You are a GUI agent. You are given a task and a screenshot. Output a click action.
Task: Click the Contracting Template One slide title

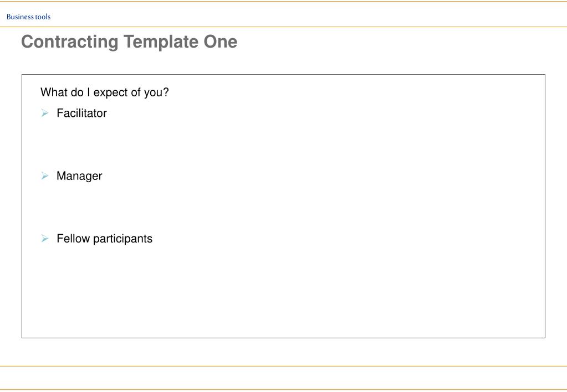pyautogui.click(x=129, y=42)
